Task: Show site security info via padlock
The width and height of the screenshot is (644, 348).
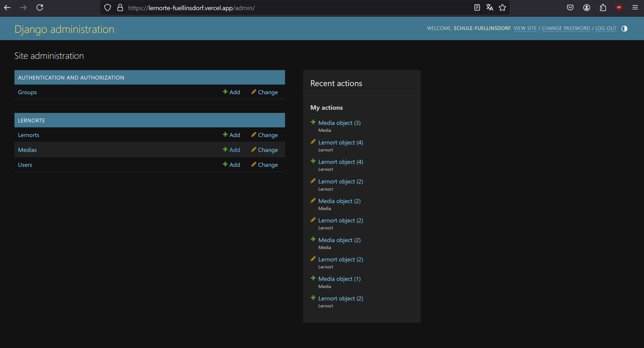Action: [120, 7]
